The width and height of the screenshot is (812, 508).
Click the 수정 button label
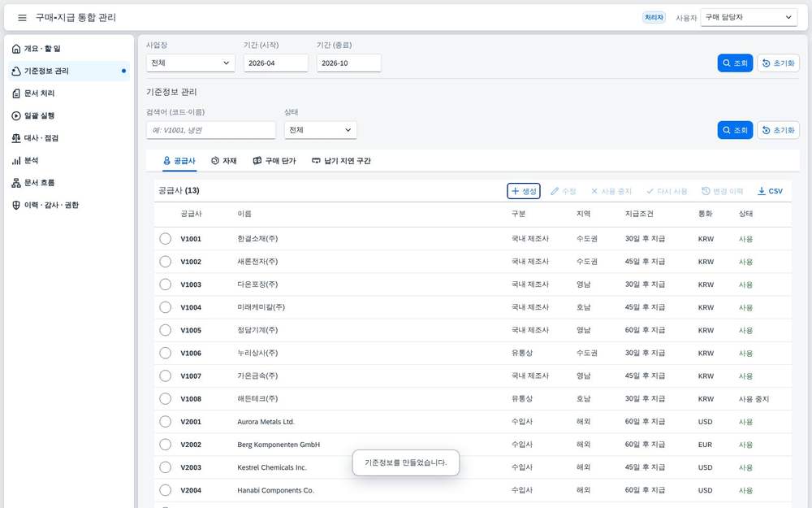[x=569, y=191]
